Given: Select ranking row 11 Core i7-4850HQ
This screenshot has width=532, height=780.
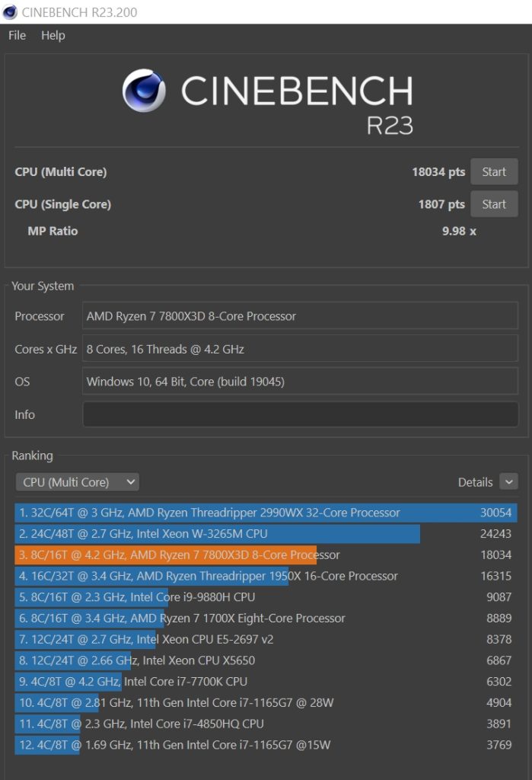Looking at the screenshot, I should pos(266,724).
